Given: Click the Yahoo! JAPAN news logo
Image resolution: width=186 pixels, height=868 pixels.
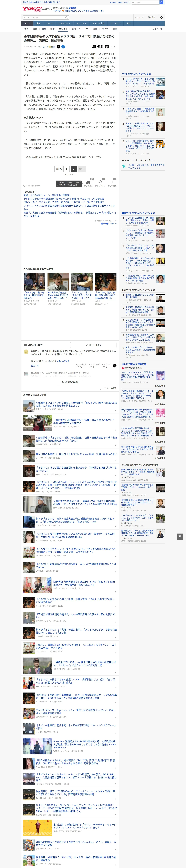Looking at the screenshot, I should (37, 9).
